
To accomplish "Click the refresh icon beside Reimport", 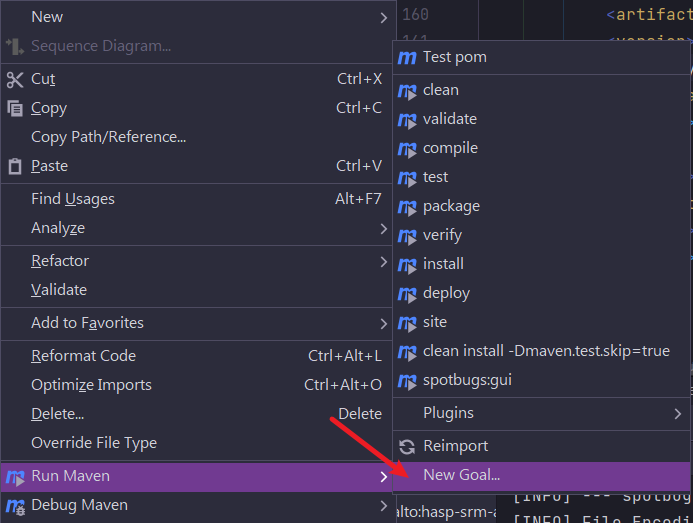I will (x=407, y=447).
